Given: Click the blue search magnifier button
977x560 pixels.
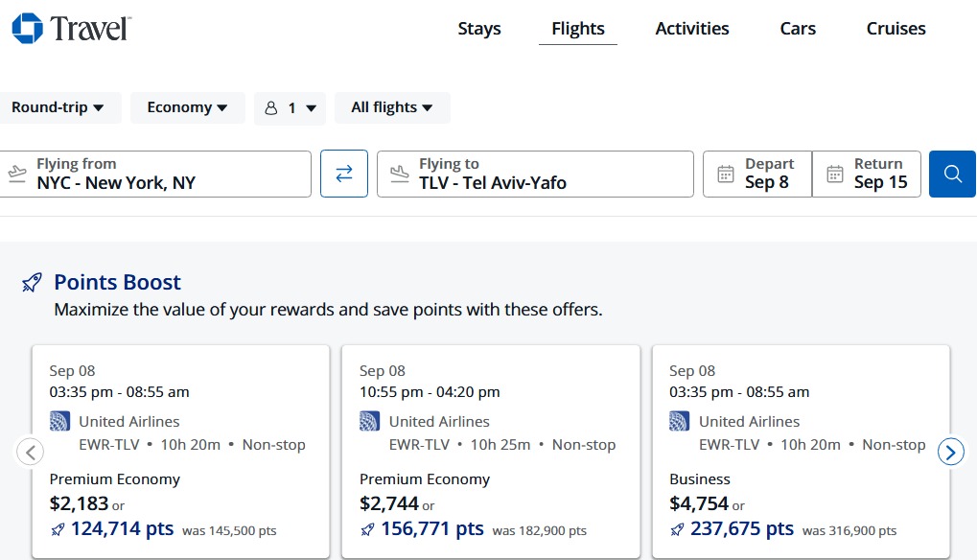Looking at the screenshot, I should tap(952, 174).
